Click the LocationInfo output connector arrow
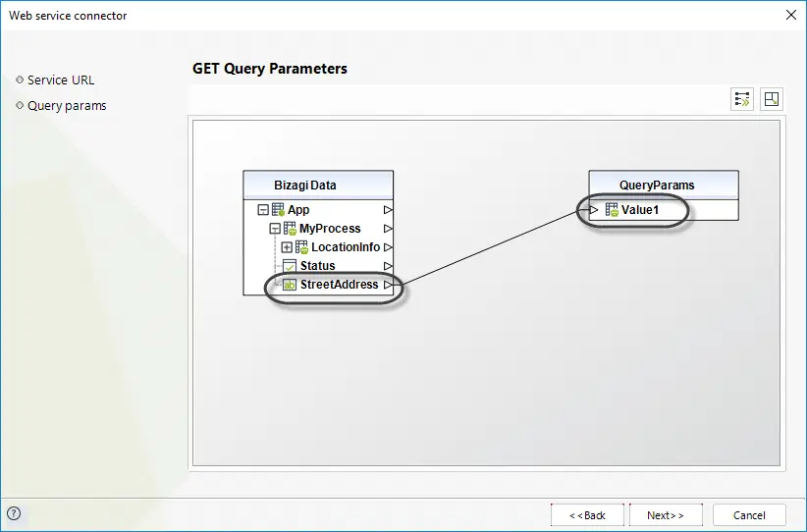This screenshot has width=807, height=532. pyautogui.click(x=388, y=247)
